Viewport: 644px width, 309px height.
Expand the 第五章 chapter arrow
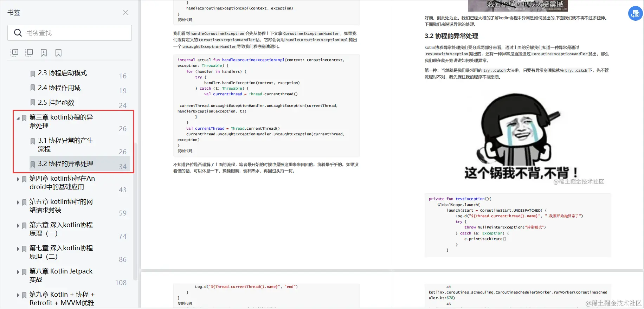click(18, 202)
